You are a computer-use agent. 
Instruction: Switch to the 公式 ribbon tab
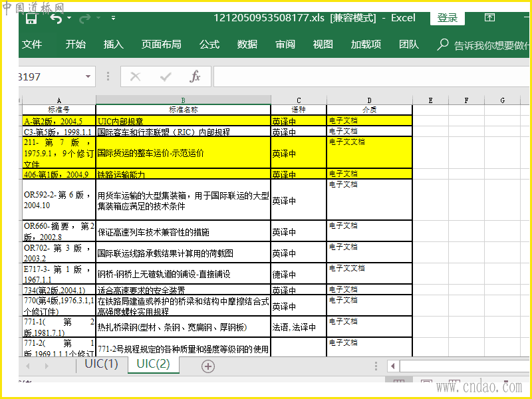point(209,44)
